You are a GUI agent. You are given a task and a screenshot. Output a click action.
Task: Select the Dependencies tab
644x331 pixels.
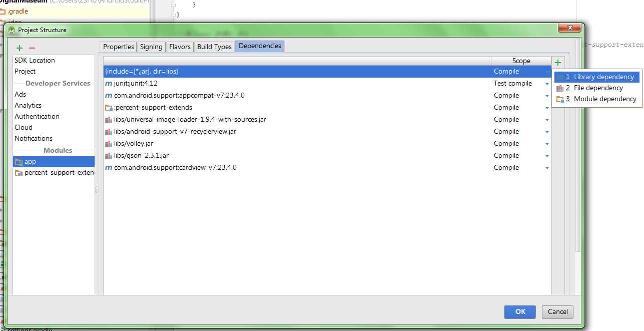pos(260,46)
